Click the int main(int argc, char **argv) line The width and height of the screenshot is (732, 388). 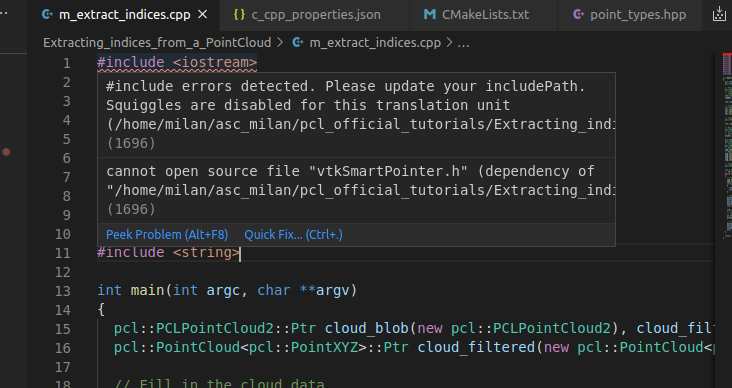pyautogui.click(x=227, y=290)
